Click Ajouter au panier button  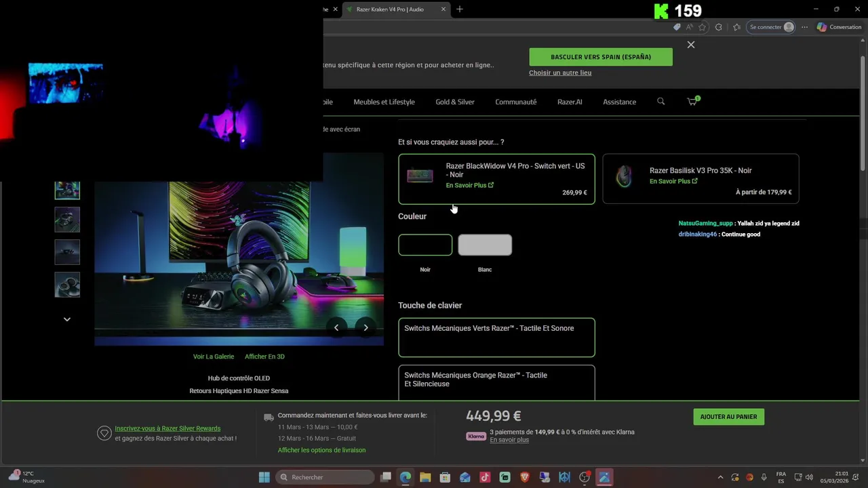728,417
